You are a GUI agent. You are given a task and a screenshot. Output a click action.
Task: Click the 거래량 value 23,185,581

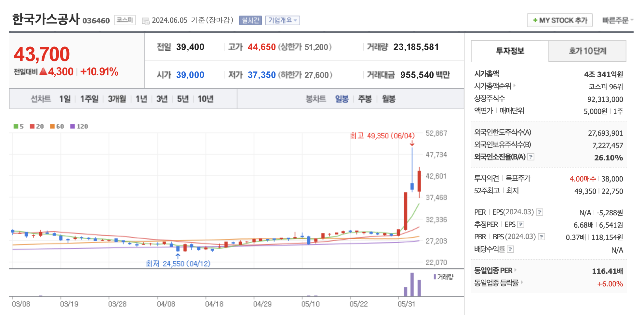[x=416, y=47]
